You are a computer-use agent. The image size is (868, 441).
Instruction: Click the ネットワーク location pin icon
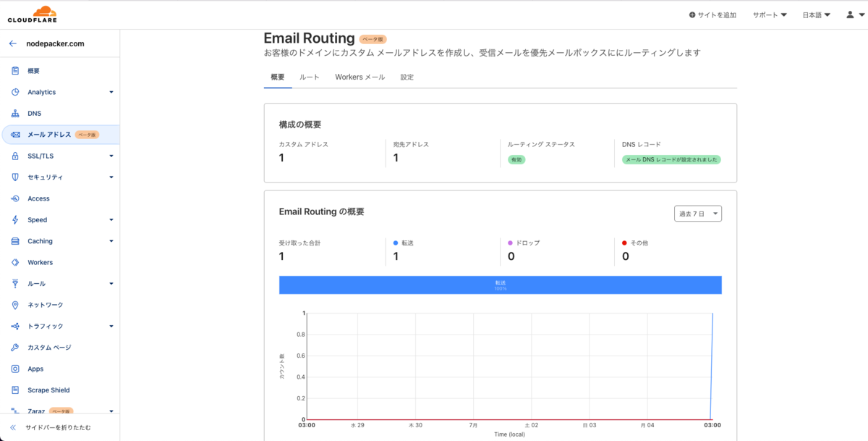click(15, 305)
